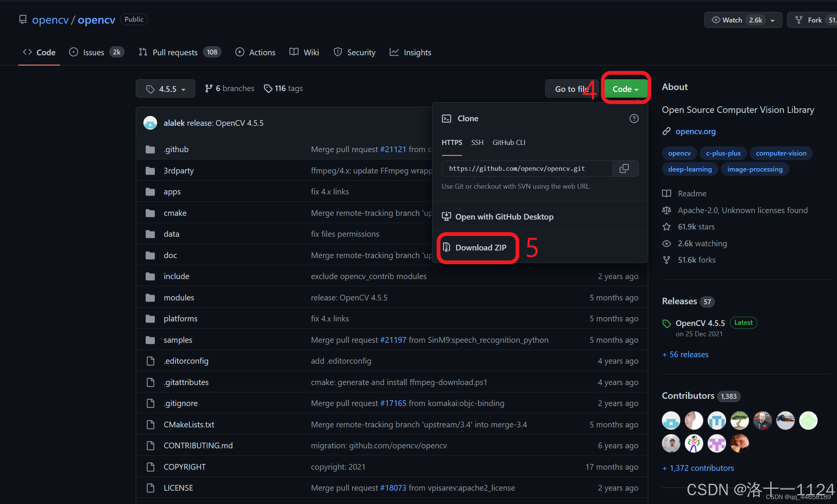This screenshot has height=504, width=837.
Task: Switch to the GitHub CLI clone tab
Action: [509, 143]
